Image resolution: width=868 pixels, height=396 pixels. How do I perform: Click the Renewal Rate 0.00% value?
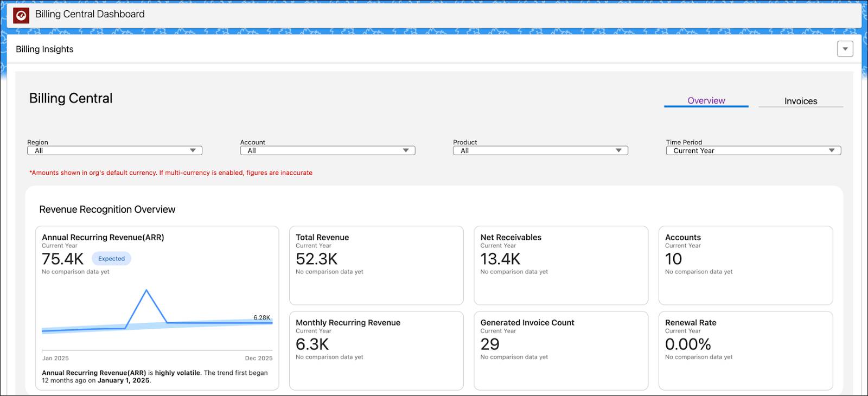(x=687, y=344)
